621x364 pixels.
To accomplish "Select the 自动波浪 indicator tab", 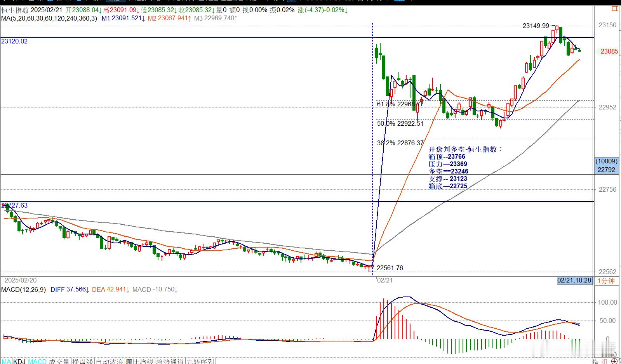I will click(110, 361).
